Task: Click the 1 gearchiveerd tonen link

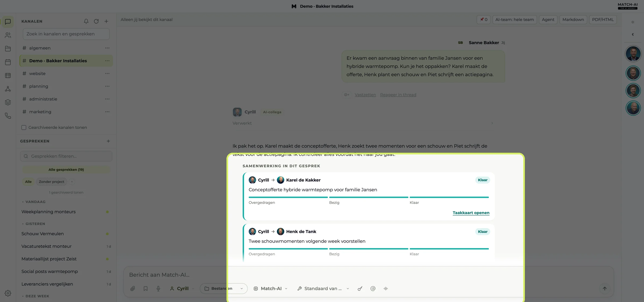Action: (66, 192)
